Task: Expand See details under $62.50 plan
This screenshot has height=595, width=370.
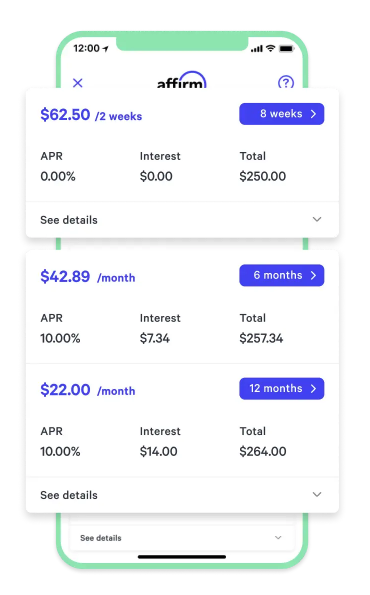Action: pos(182,220)
